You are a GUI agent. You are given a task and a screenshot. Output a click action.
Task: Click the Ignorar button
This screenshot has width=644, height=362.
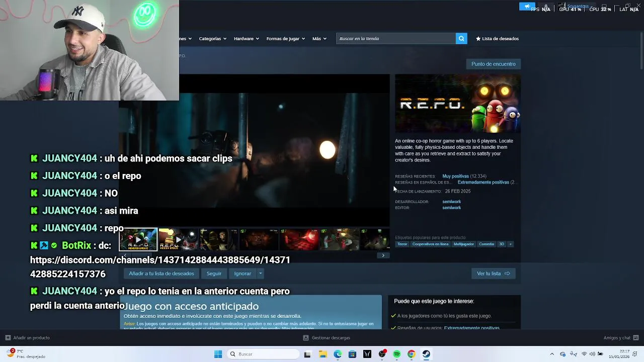(x=243, y=274)
